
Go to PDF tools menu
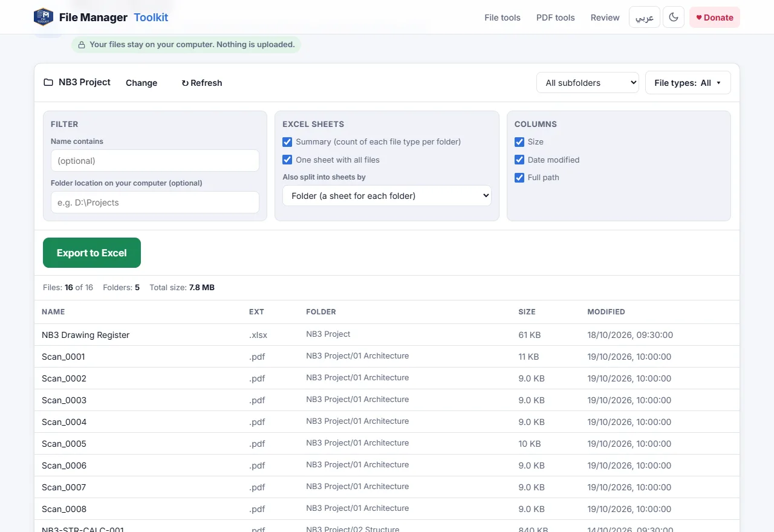556,18
